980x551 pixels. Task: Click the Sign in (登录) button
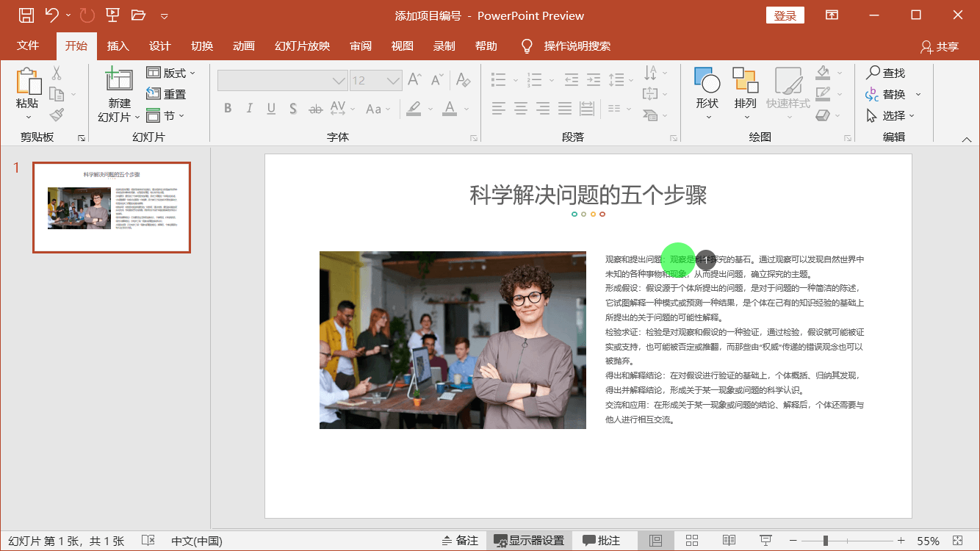pyautogui.click(x=785, y=15)
